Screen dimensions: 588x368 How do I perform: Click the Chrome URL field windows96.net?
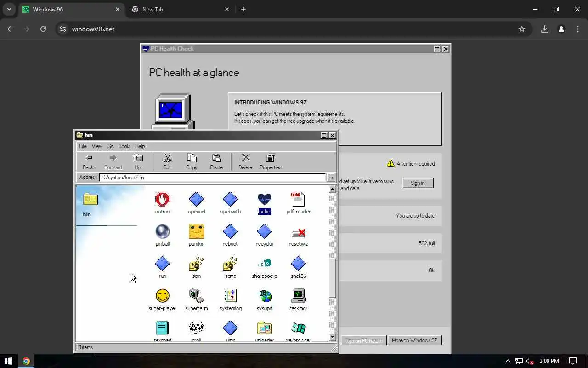click(x=93, y=29)
